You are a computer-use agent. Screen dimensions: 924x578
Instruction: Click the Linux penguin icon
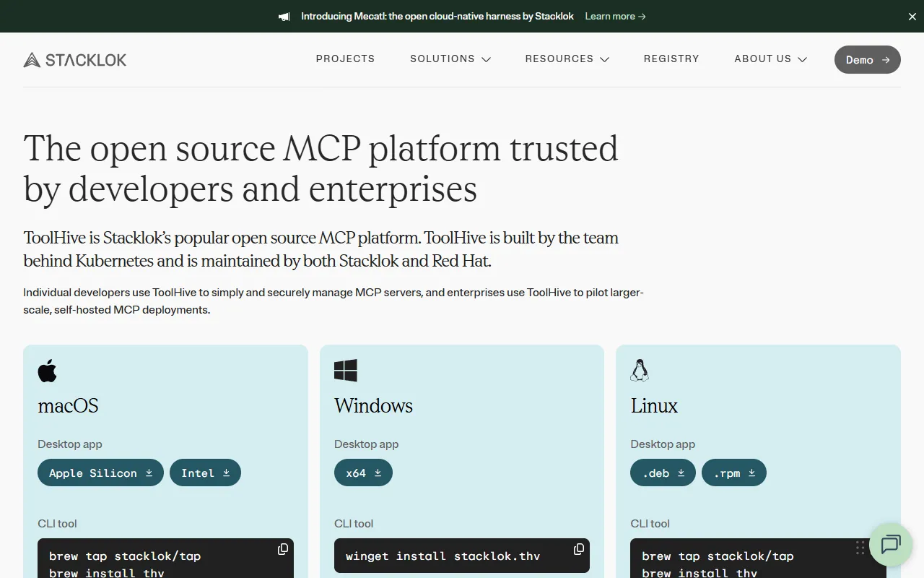[x=640, y=371]
